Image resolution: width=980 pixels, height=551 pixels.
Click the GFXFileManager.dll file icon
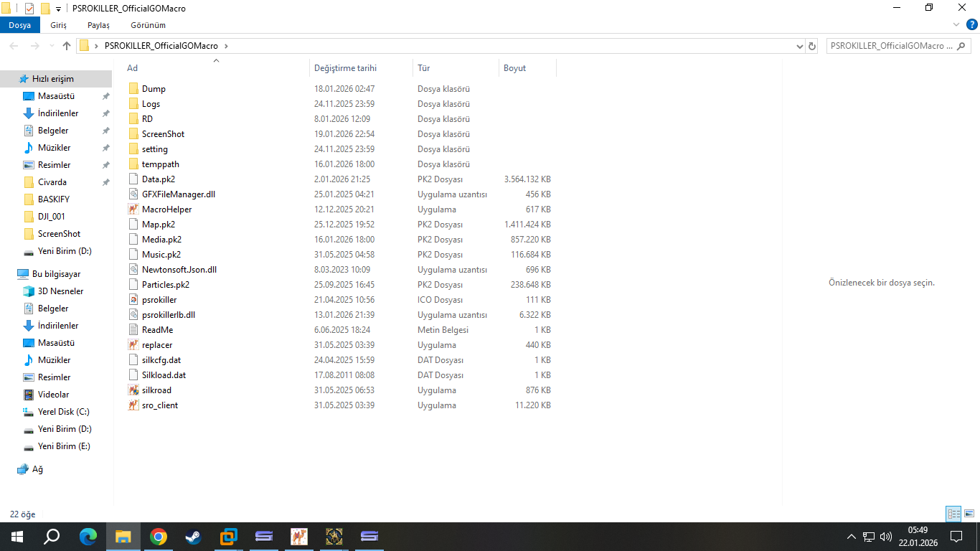coord(133,194)
